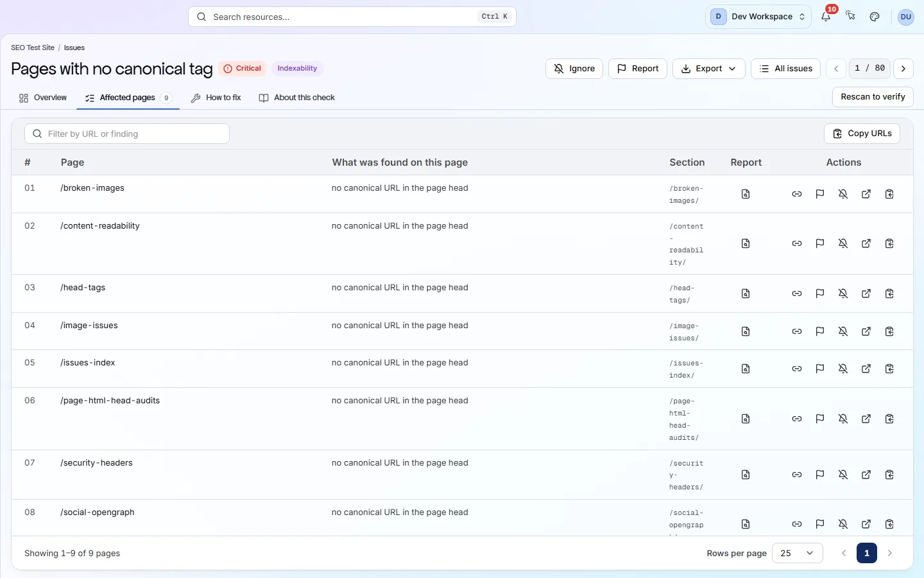
Task: Click the Indexability tag
Action: 297,69
